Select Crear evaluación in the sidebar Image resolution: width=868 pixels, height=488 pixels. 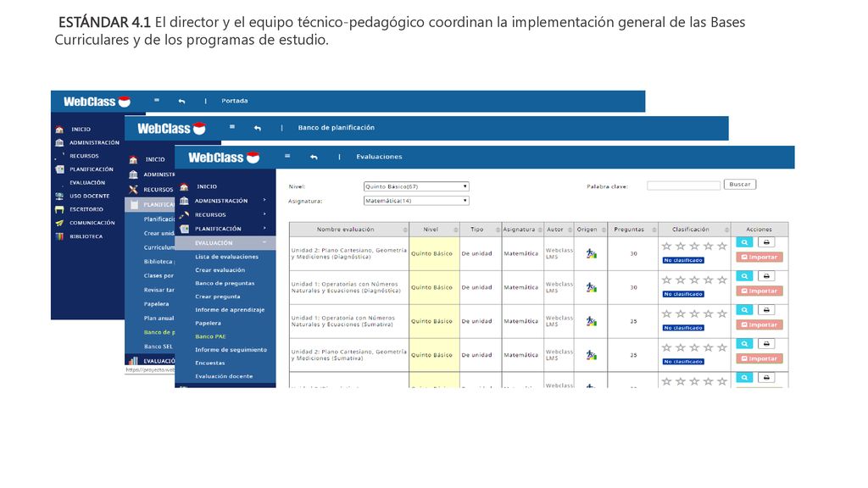220,270
